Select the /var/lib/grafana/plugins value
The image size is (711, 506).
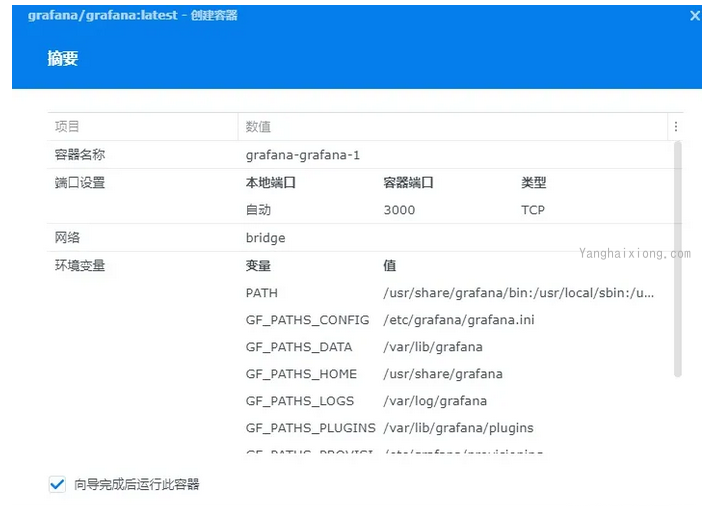[x=458, y=428]
